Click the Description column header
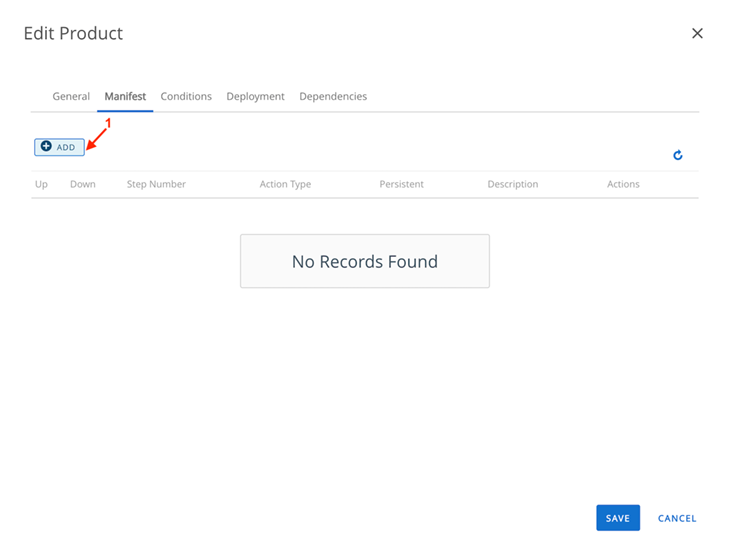730x555 pixels. click(x=512, y=184)
